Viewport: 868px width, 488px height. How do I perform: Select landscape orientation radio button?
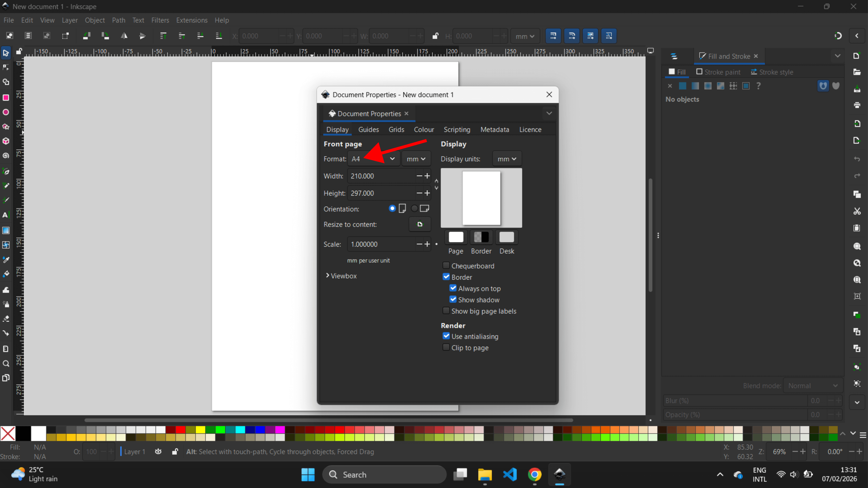(414, 209)
